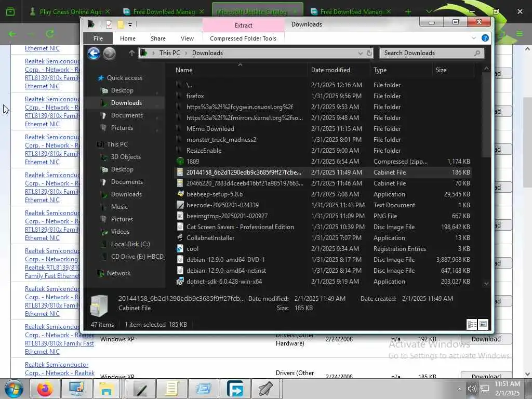Screen dimensions: 532x399
Task: Open address bar history dropdown
Action: tap(361, 54)
